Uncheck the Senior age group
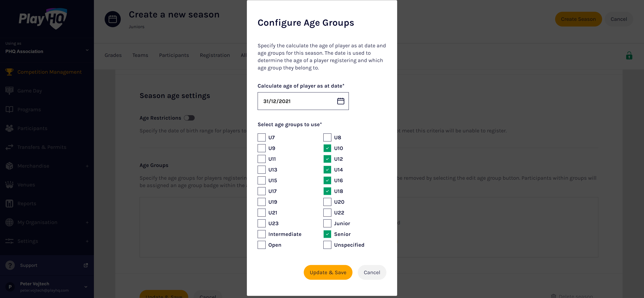 pyautogui.click(x=327, y=234)
